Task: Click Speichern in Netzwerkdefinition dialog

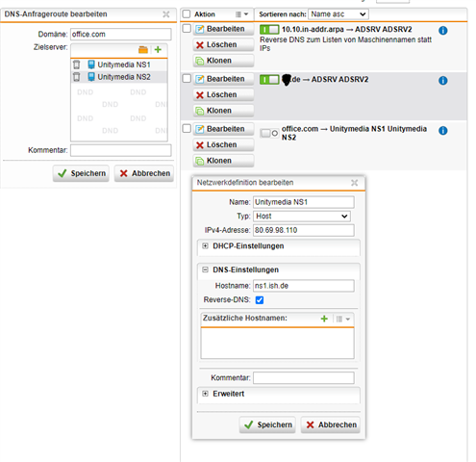Action: 267,424
